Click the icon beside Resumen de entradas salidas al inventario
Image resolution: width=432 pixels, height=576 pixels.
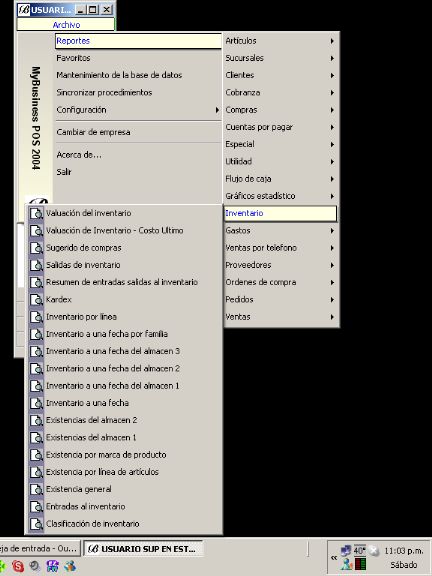coord(36,282)
